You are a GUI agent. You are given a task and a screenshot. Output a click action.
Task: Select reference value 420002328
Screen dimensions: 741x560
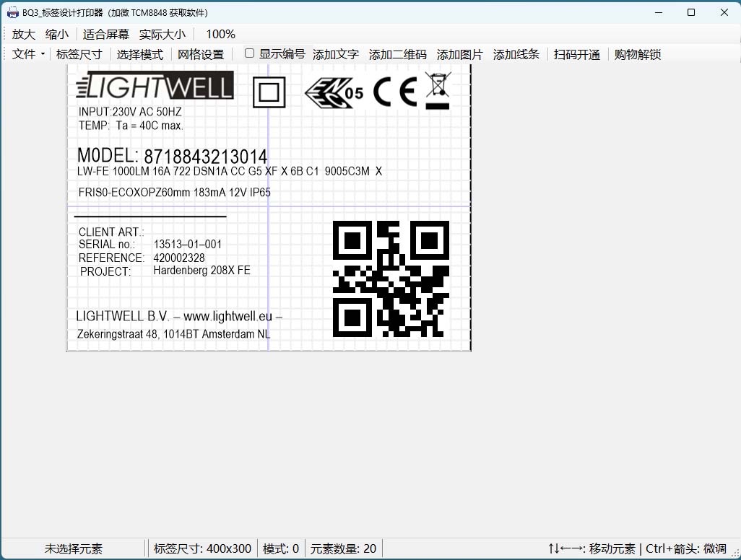click(179, 258)
